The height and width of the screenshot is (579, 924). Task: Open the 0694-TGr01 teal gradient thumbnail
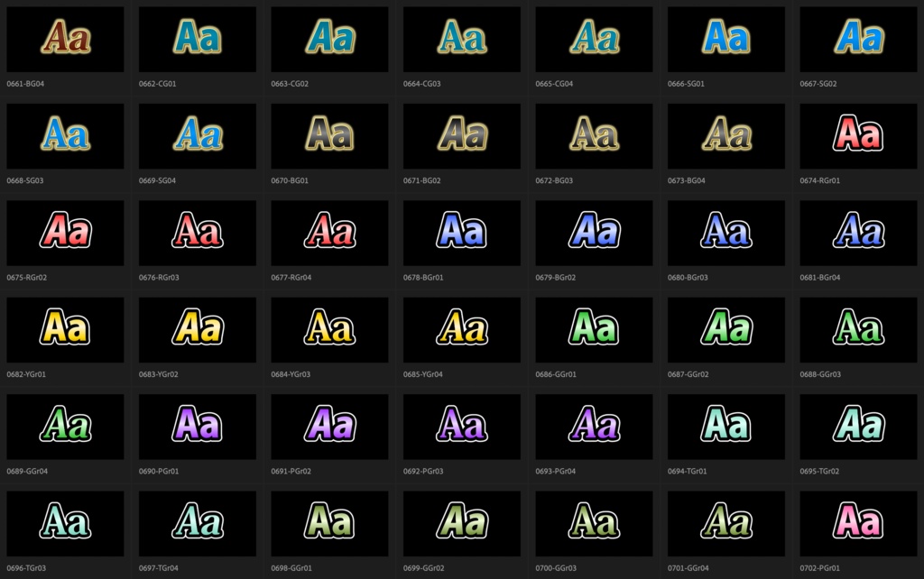[725, 427]
